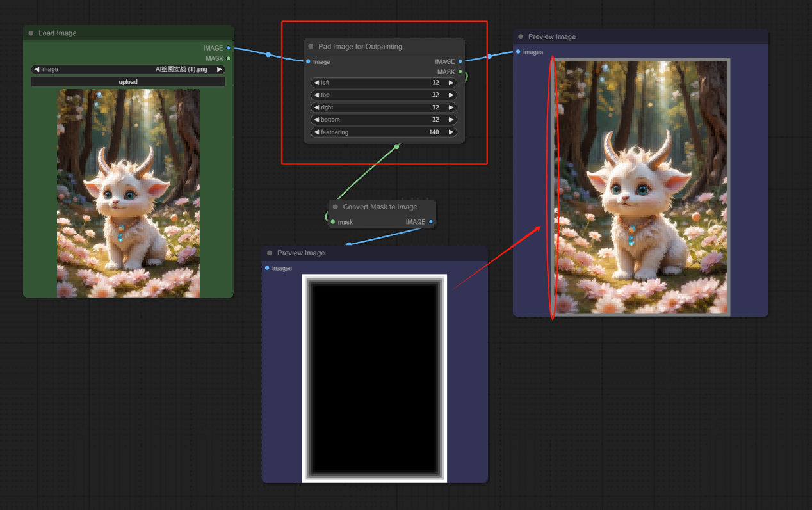Decrease the left padding value arrow
The width and height of the screenshot is (812, 510).
[316, 83]
